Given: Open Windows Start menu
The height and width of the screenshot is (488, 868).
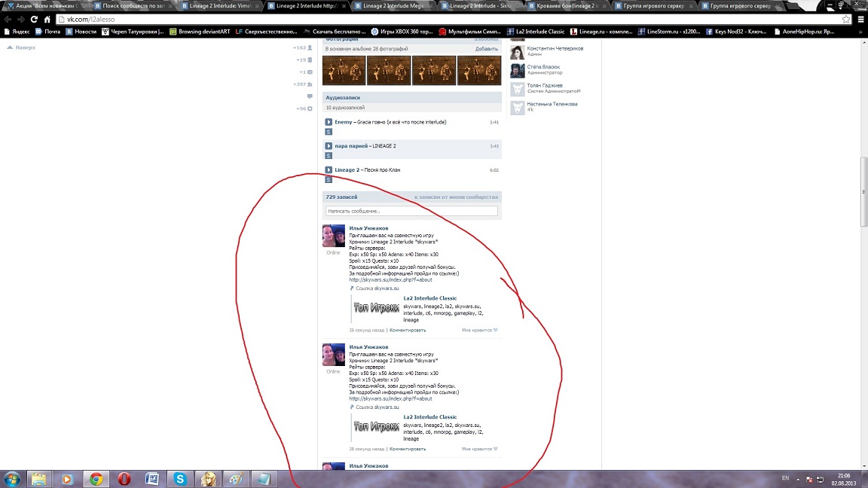Looking at the screenshot, I should pyautogui.click(x=11, y=479).
